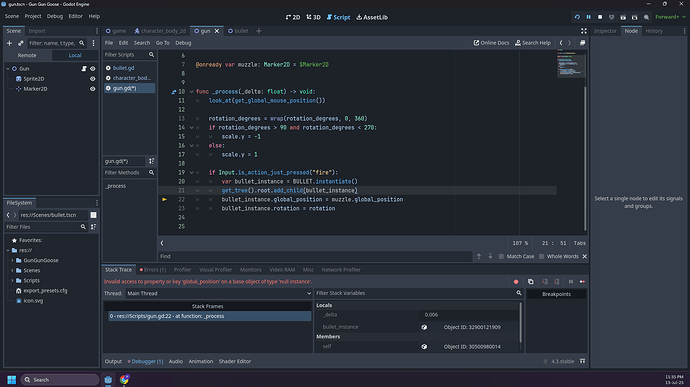
Task: Collapse the Gun node in scene tree
Action: pos(8,69)
